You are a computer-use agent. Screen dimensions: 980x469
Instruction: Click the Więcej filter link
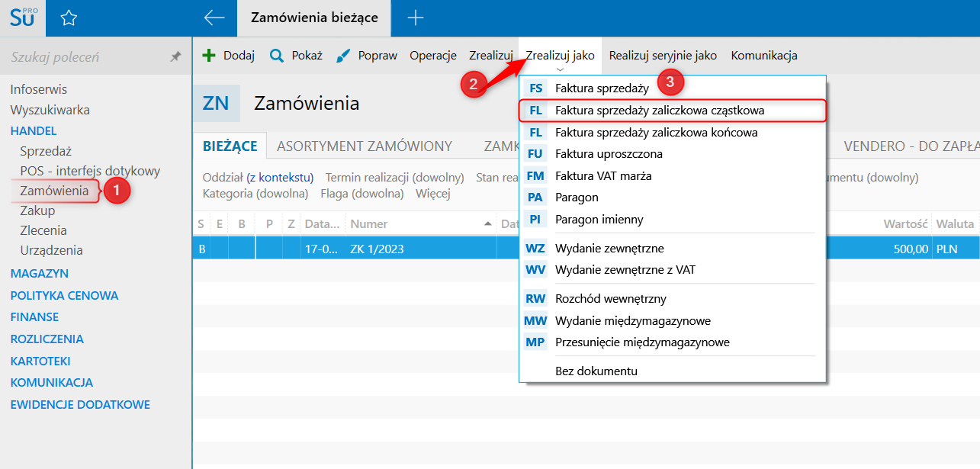tap(433, 194)
